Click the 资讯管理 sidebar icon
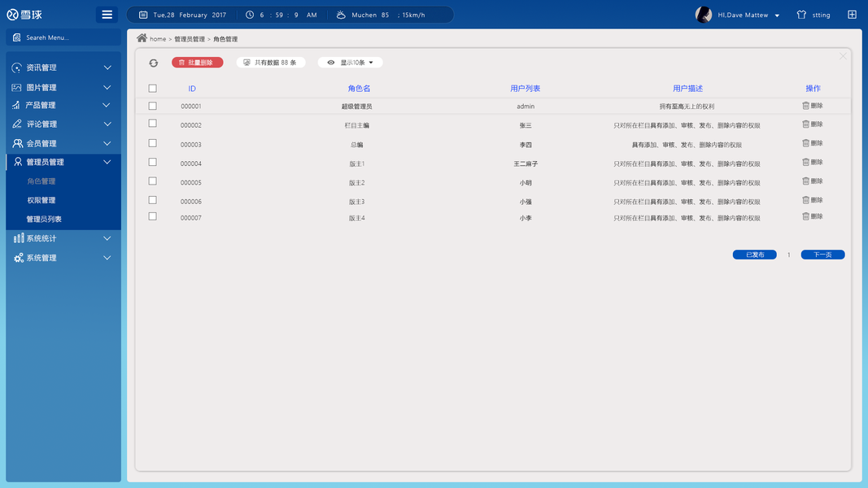The image size is (868, 488). click(x=16, y=68)
